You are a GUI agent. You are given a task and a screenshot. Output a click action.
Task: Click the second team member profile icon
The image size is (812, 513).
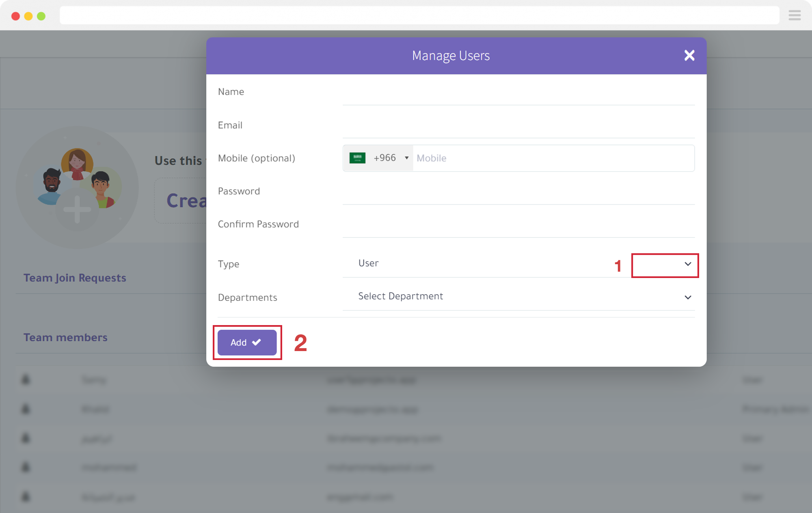click(x=26, y=410)
